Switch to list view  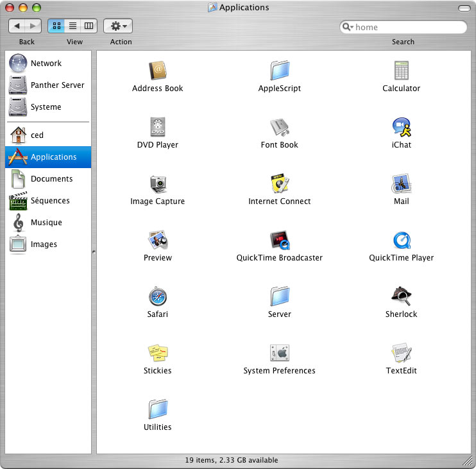(72, 26)
